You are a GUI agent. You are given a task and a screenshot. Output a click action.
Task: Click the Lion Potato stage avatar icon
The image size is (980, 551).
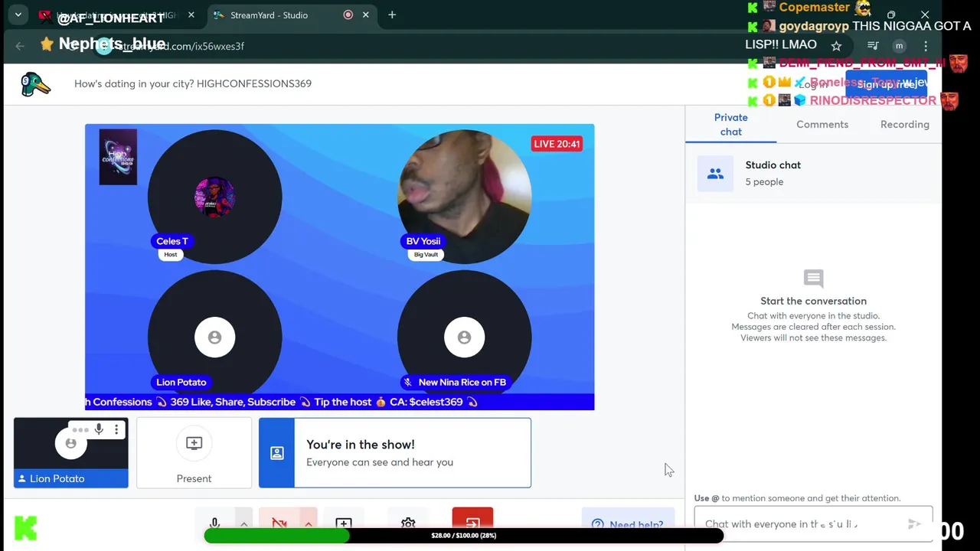point(214,337)
